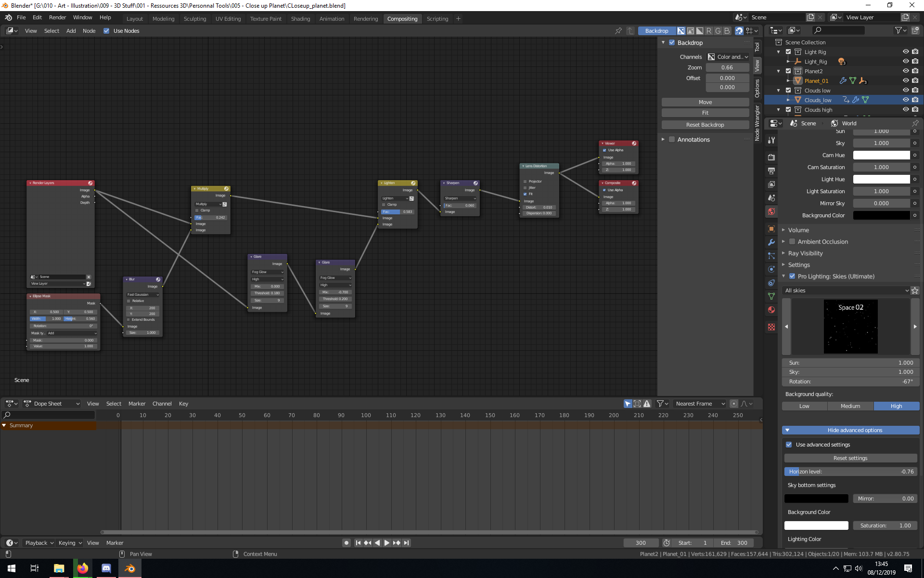924x578 pixels.
Task: Open the Render properties tab icon
Action: pyautogui.click(x=771, y=157)
